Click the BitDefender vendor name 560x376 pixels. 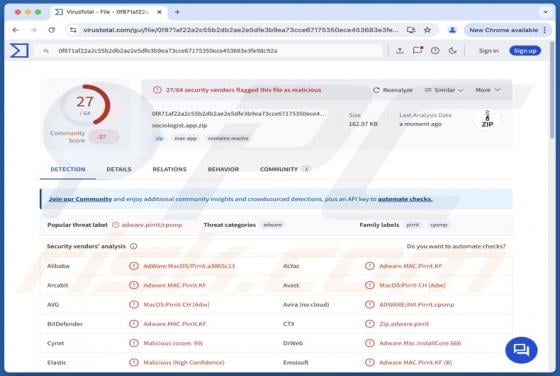(65, 324)
